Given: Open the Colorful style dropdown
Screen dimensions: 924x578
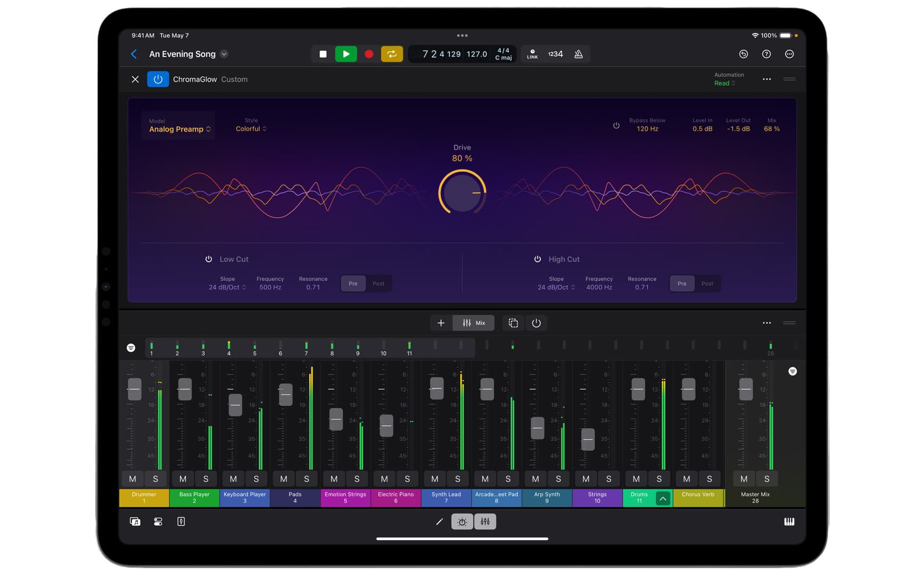Looking at the screenshot, I should (x=251, y=129).
